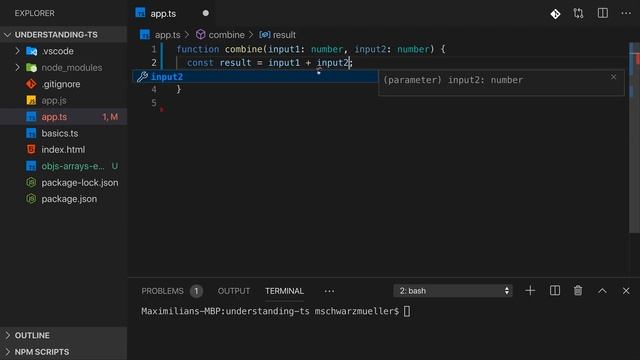Click the TypeScript icon on app.ts tab
The width and height of the screenshot is (640, 360).
(140, 13)
